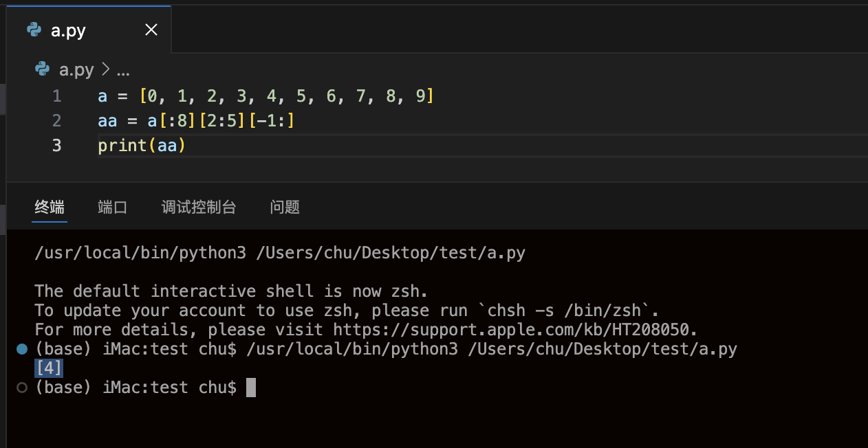Switch to the 终端 panel tab
The width and height of the screenshot is (868, 448).
coord(50,207)
